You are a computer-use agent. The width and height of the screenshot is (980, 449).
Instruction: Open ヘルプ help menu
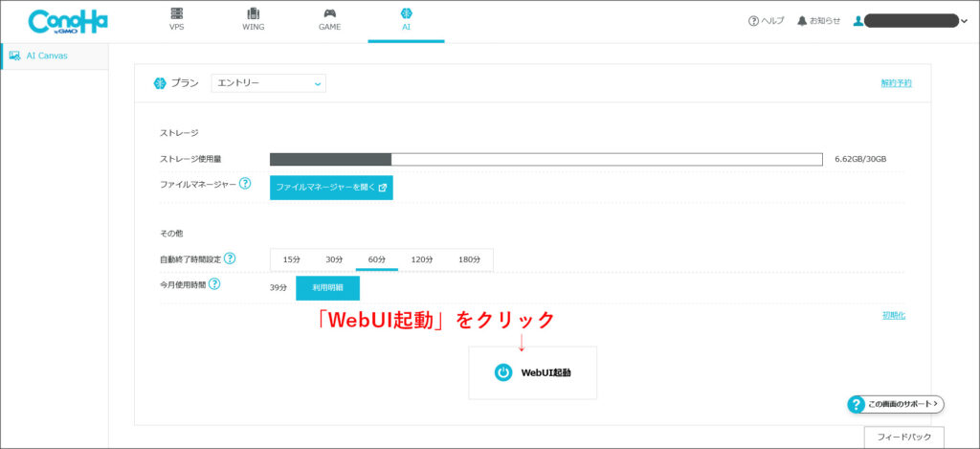point(767,21)
